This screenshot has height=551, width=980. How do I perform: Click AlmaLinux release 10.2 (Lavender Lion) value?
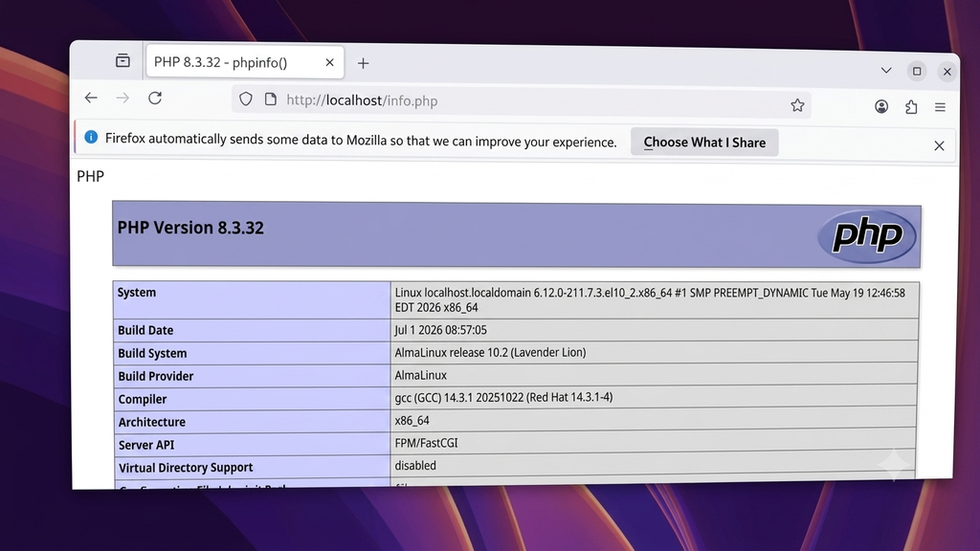tap(491, 352)
